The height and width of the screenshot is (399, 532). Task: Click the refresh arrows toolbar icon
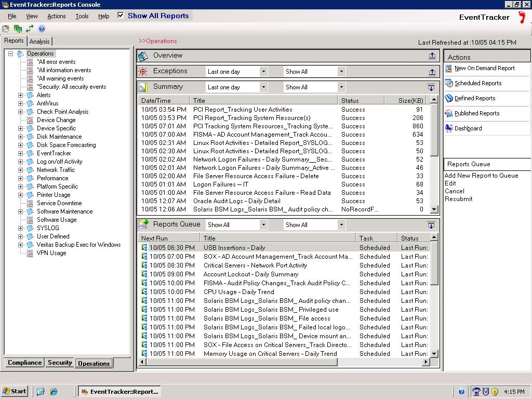click(30, 29)
